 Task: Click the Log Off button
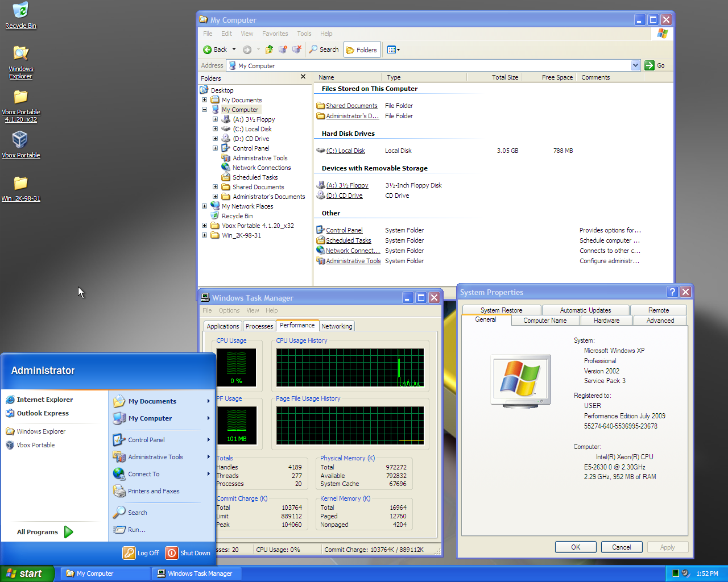[x=141, y=553]
